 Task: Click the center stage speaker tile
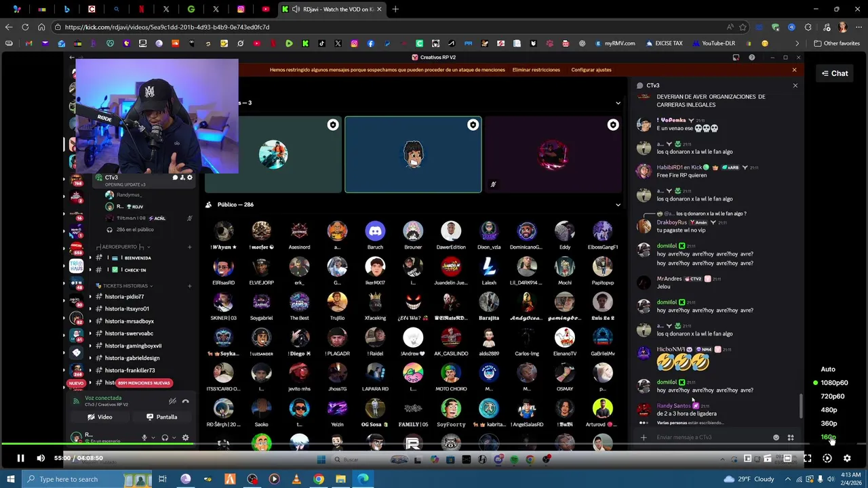[413, 155]
